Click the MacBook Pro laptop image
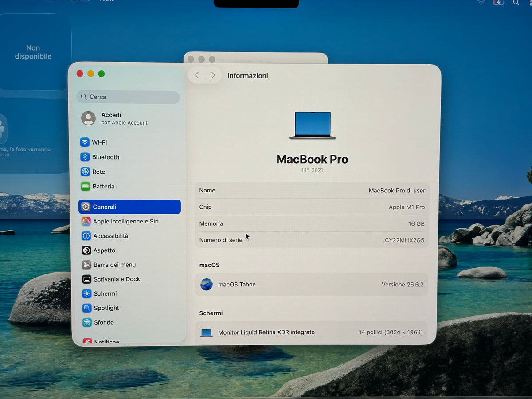 [x=313, y=125]
